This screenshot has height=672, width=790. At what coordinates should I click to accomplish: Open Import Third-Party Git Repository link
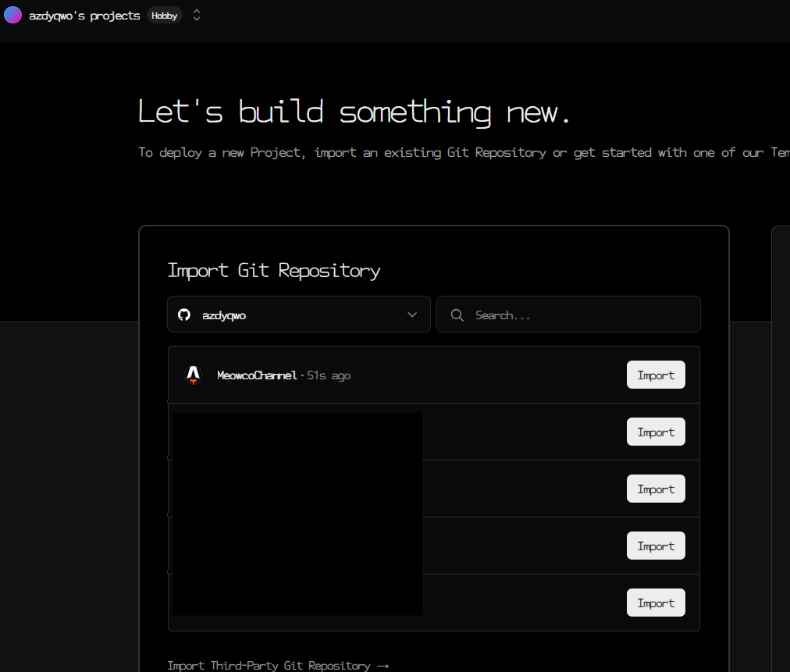(x=278, y=666)
